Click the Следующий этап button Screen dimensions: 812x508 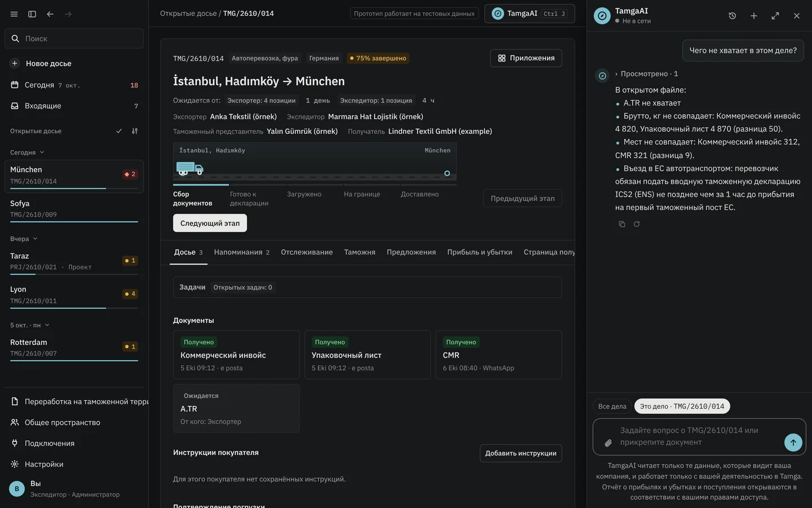[x=210, y=223]
